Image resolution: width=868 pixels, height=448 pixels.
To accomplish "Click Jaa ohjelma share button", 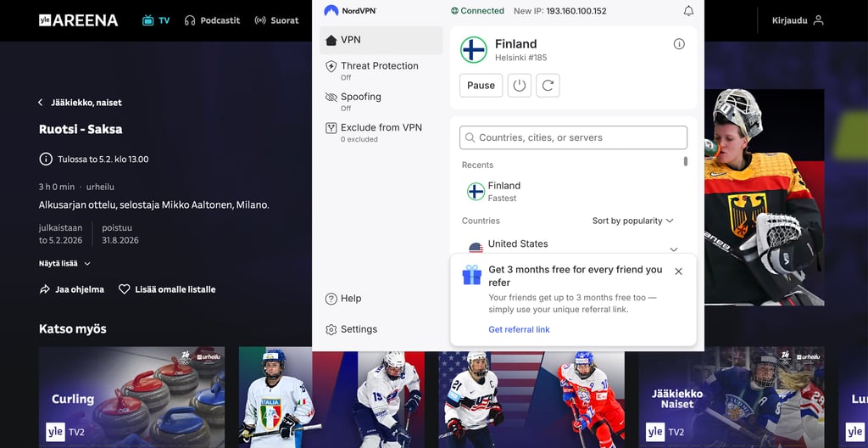I will (71, 289).
